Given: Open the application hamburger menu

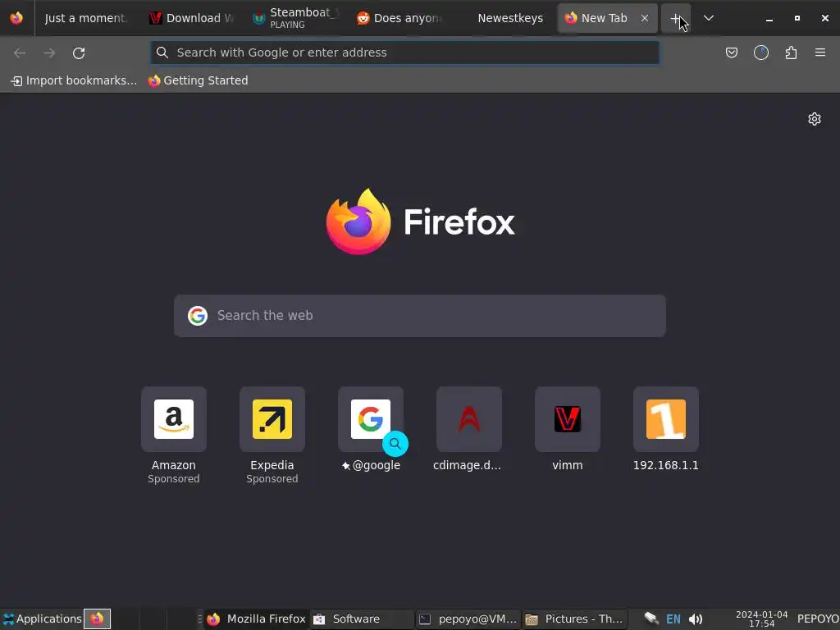Looking at the screenshot, I should click(x=820, y=52).
